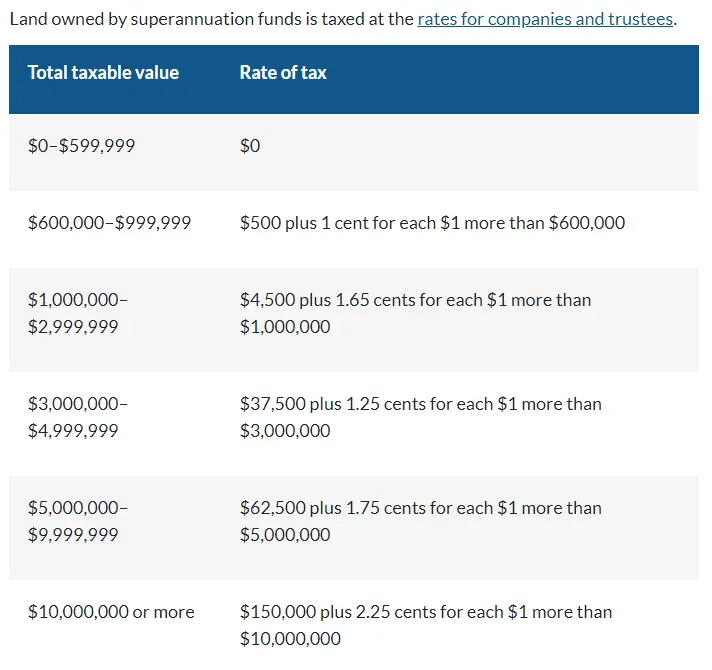
Task: Click the Rate of tax column header
Action: pos(283,73)
